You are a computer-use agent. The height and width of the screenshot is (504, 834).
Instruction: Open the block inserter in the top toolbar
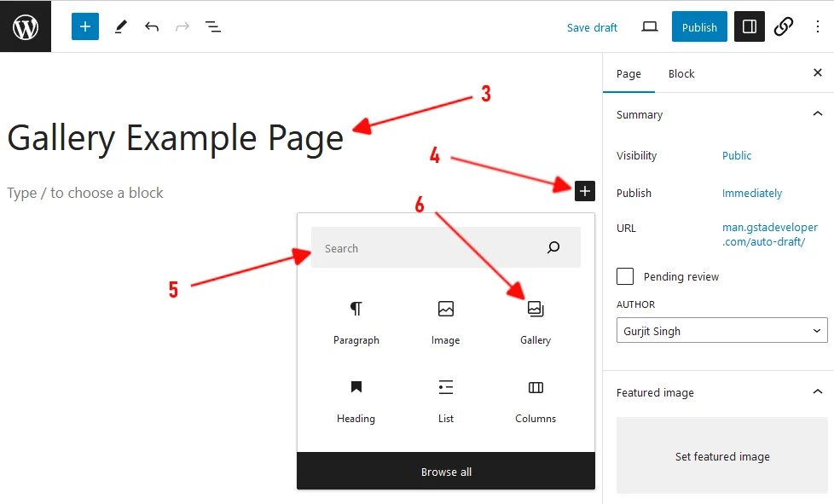coord(85,26)
